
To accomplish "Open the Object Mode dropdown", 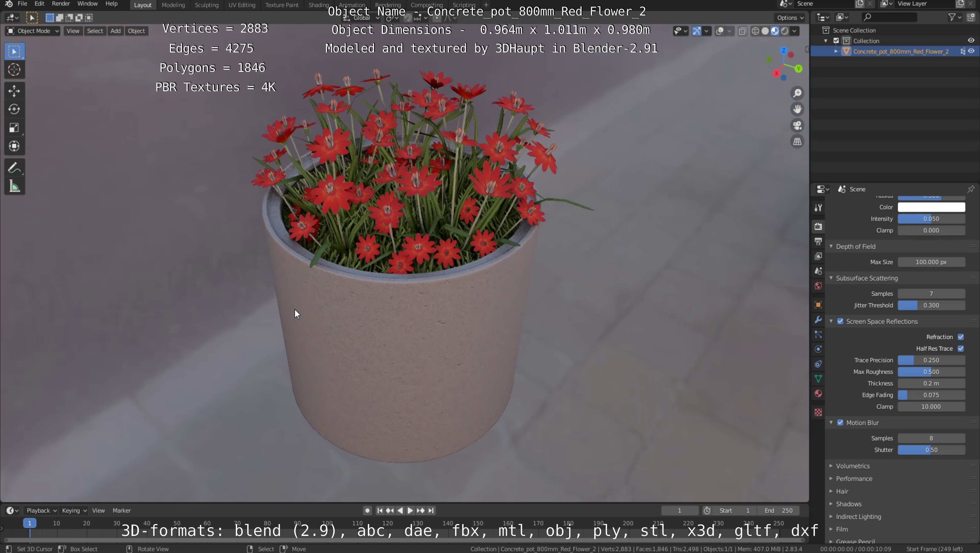I will 33,31.
